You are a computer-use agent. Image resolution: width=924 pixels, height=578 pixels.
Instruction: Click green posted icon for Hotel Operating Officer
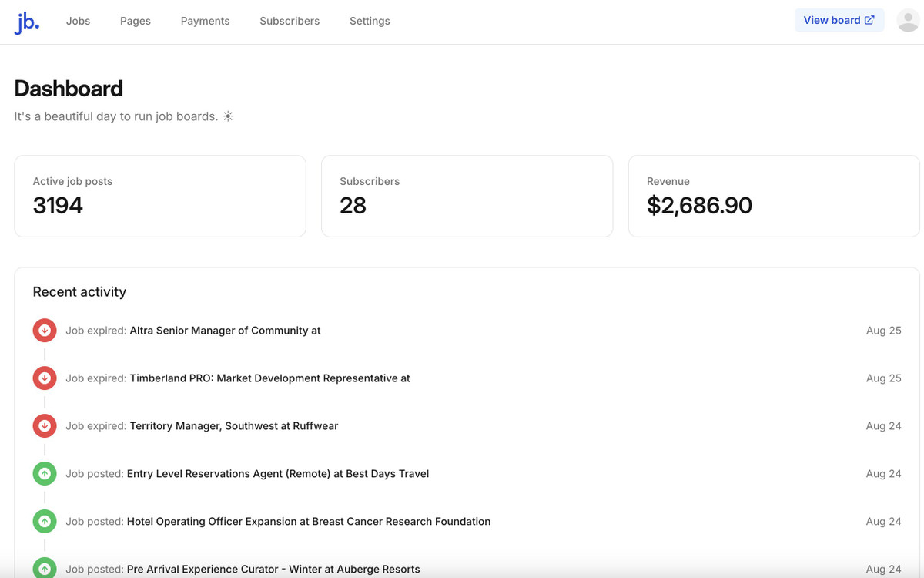click(x=45, y=522)
